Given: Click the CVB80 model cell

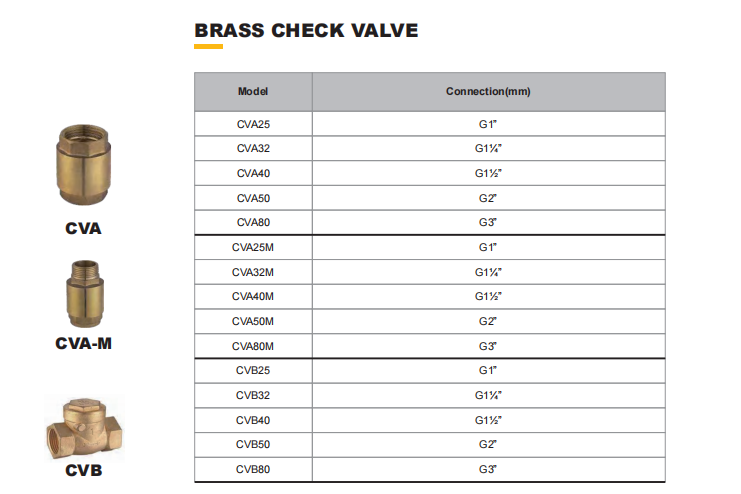Looking at the screenshot, I should click(253, 468).
